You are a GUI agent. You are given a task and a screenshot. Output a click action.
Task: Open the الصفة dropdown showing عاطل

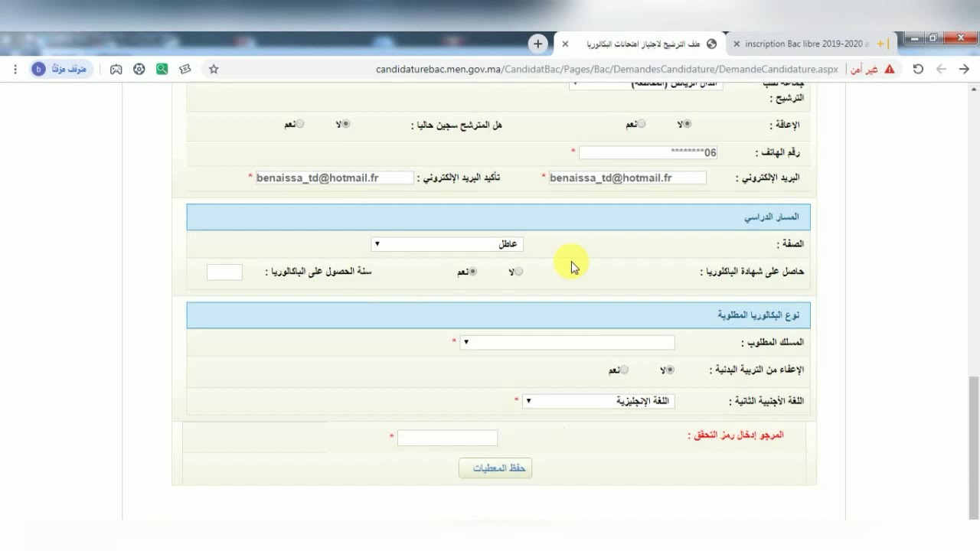pyautogui.click(x=447, y=244)
